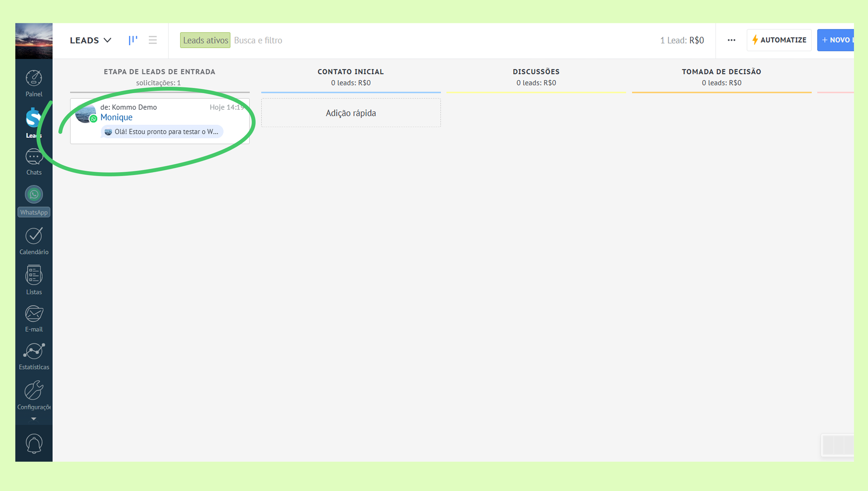Select the CONTATO INICIAL column header
Screen dimensions: 868x491
(351, 71)
